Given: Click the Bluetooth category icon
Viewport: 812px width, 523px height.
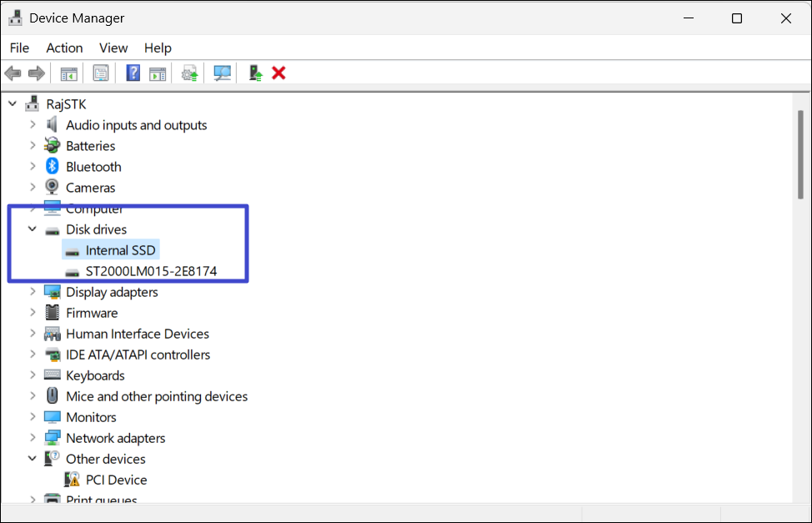Looking at the screenshot, I should pyautogui.click(x=53, y=167).
